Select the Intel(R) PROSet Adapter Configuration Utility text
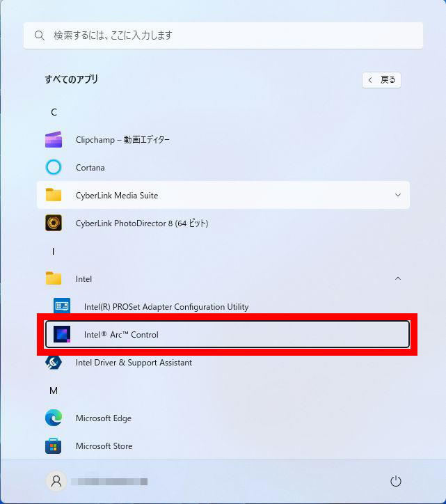The width and height of the screenshot is (446, 504). 166,307
